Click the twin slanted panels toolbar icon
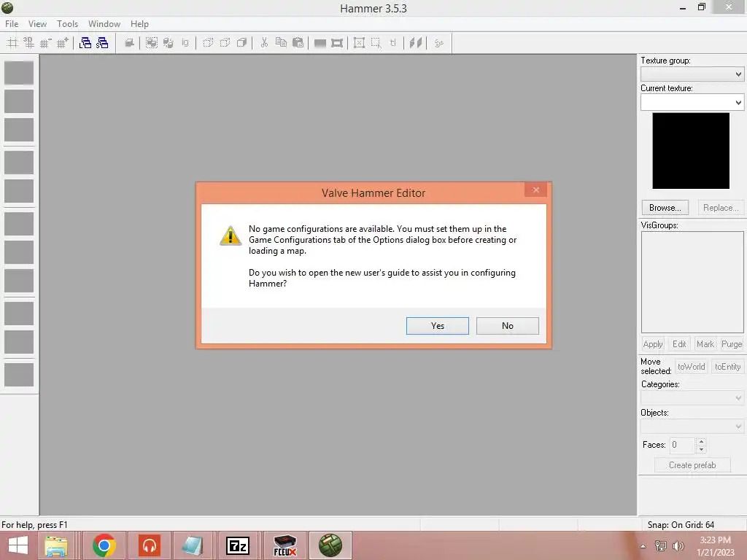The image size is (747, 560). [x=415, y=43]
